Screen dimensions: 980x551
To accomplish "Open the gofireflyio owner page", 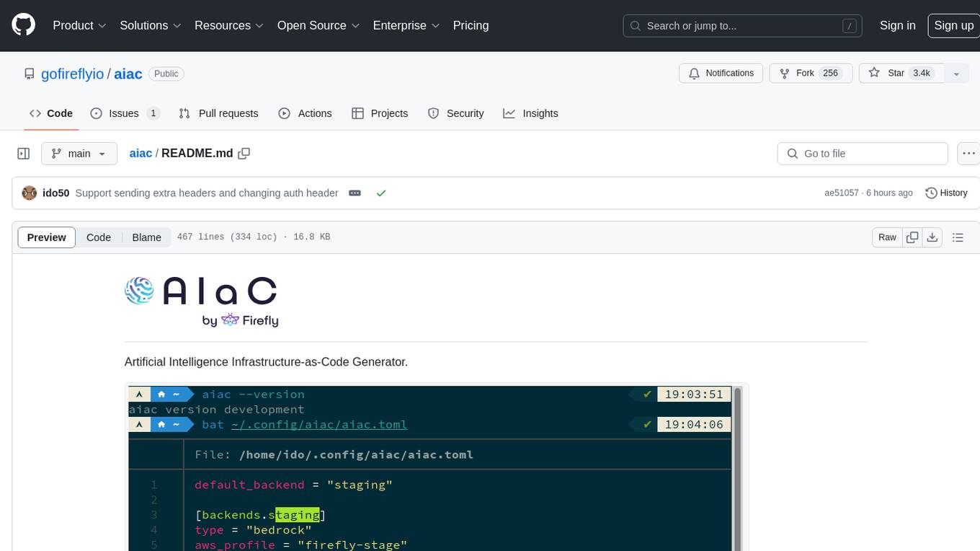I will 73,74.
